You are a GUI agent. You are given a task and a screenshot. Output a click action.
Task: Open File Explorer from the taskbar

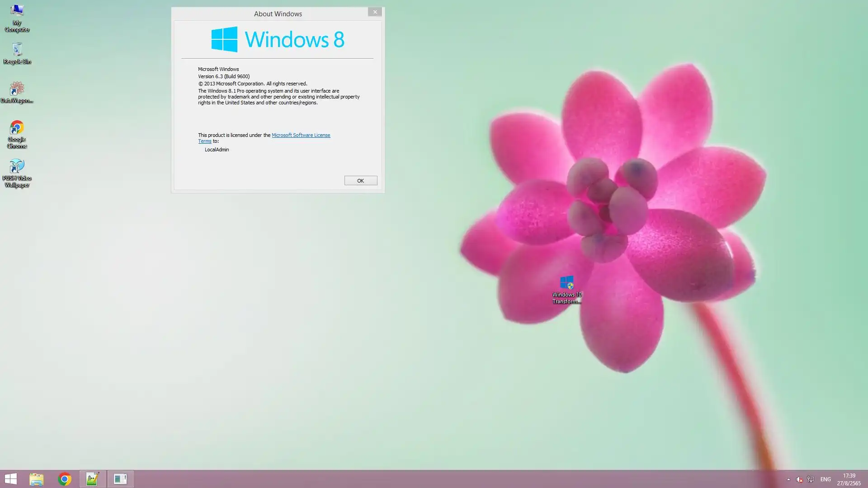37,479
